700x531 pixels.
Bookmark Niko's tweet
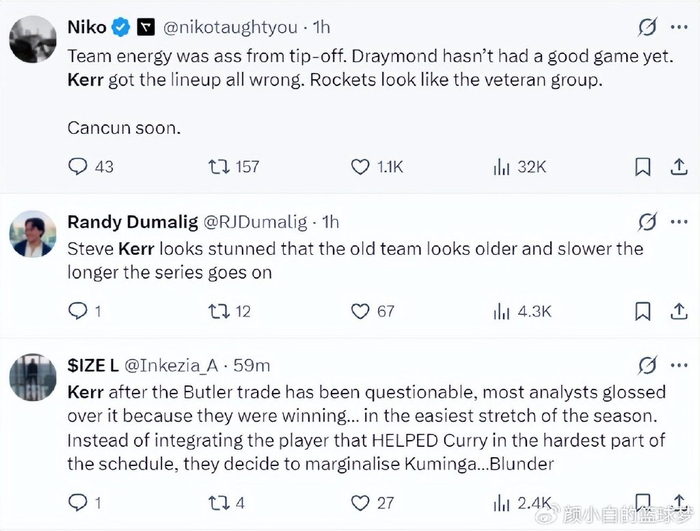click(644, 167)
